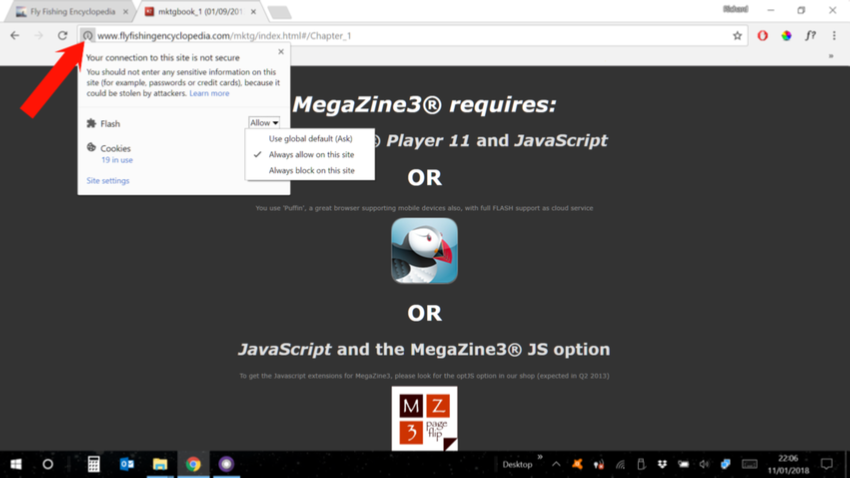The image size is (850, 478).
Task: Reload the page with the refresh icon
Action: click(63, 35)
